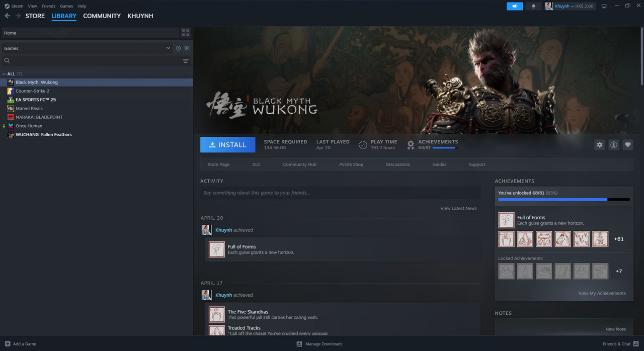Open the Help menu
This screenshot has width=644, height=351.
pos(82,6)
